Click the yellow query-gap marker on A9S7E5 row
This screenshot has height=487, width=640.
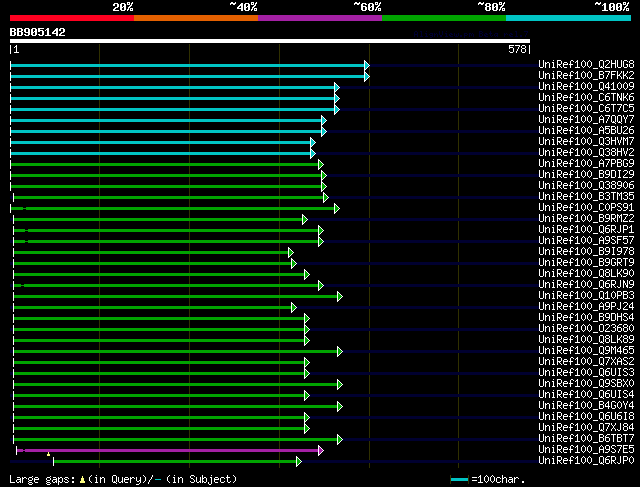(48, 454)
